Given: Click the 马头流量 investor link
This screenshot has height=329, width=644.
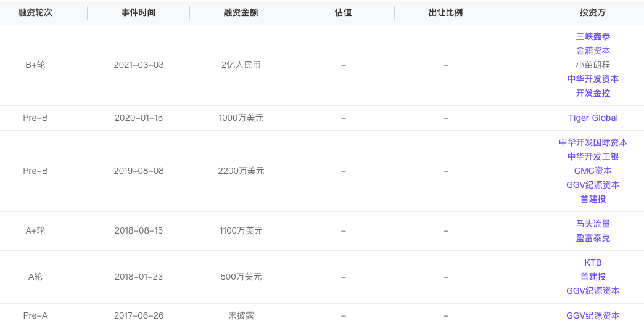Looking at the screenshot, I should (x=593, y=224).
